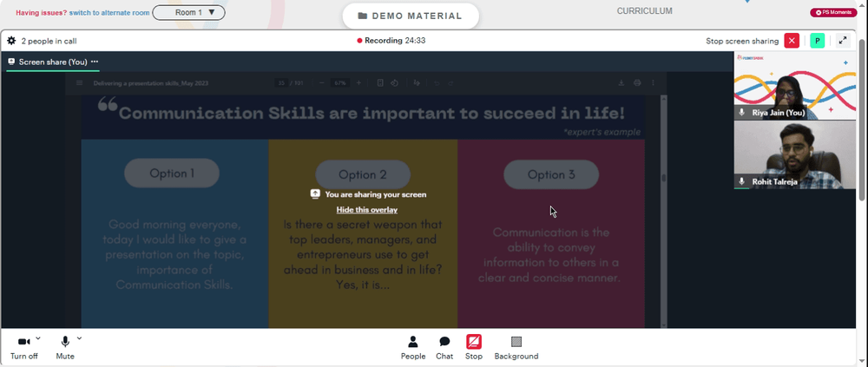868x367 pixels.
Task: Click the 2 people in call text
Action: (49, 41)
